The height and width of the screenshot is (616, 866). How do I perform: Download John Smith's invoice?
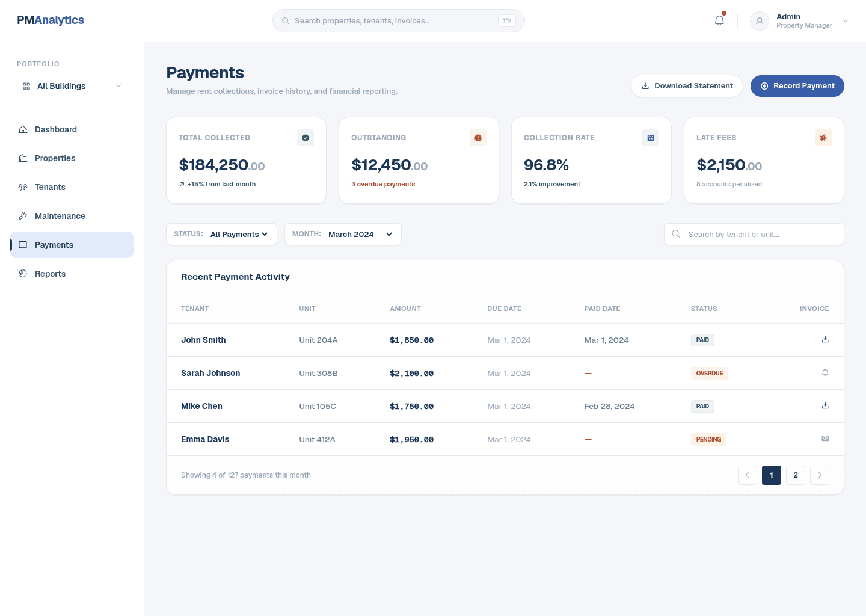(825, 340)
